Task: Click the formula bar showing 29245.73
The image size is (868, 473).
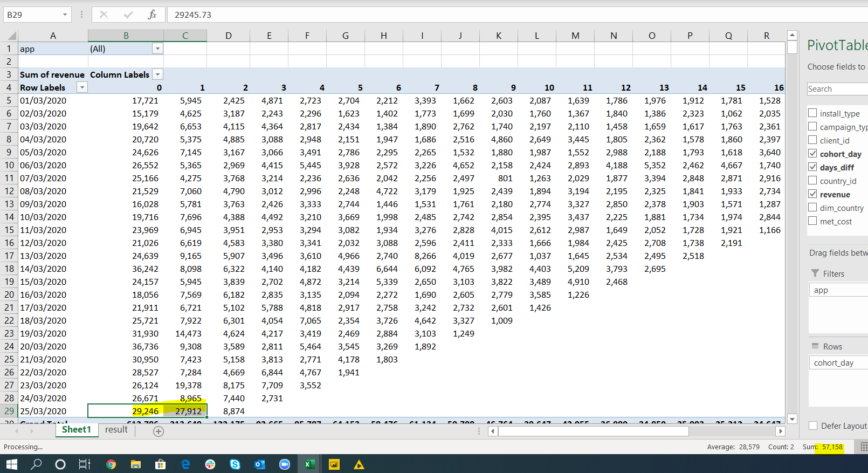Action: 518,15
